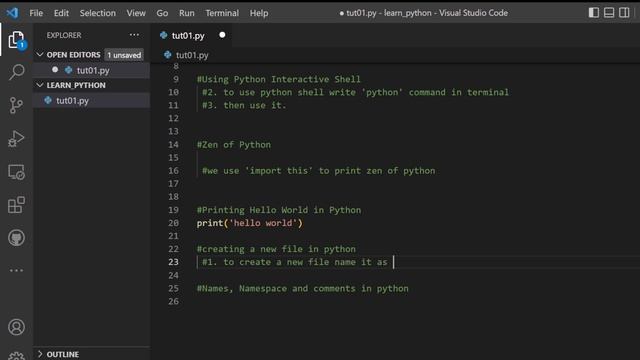Open the Remote Explorer view
640x360 pixels.
point(16,172)
